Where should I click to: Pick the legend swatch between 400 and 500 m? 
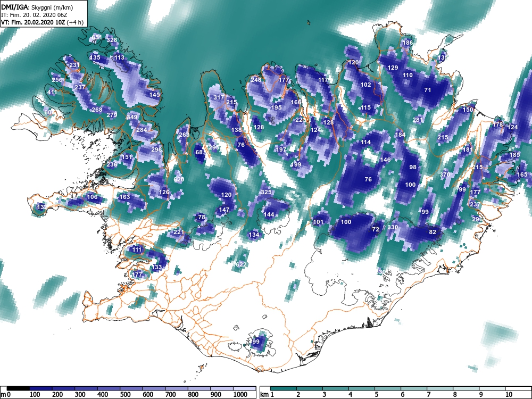click(109, 388)
